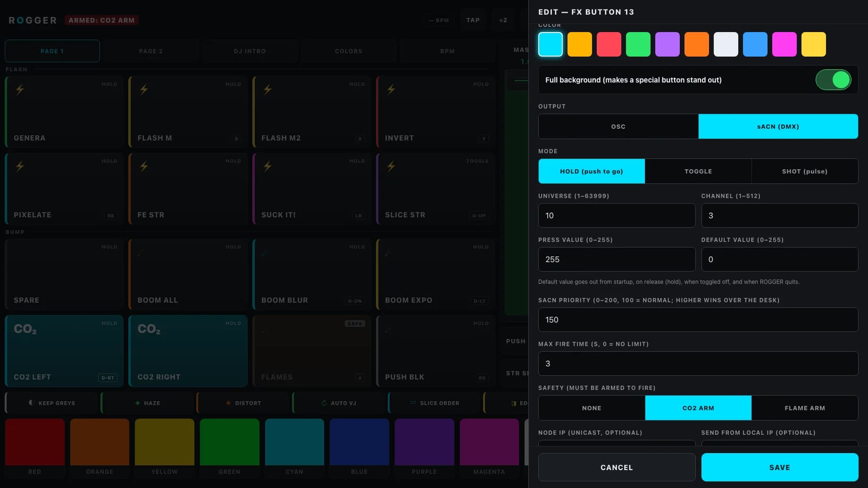Switch to the PAGE 2 tab
The height and width of the screenshot is (488, 868).
tap(151, 51)
